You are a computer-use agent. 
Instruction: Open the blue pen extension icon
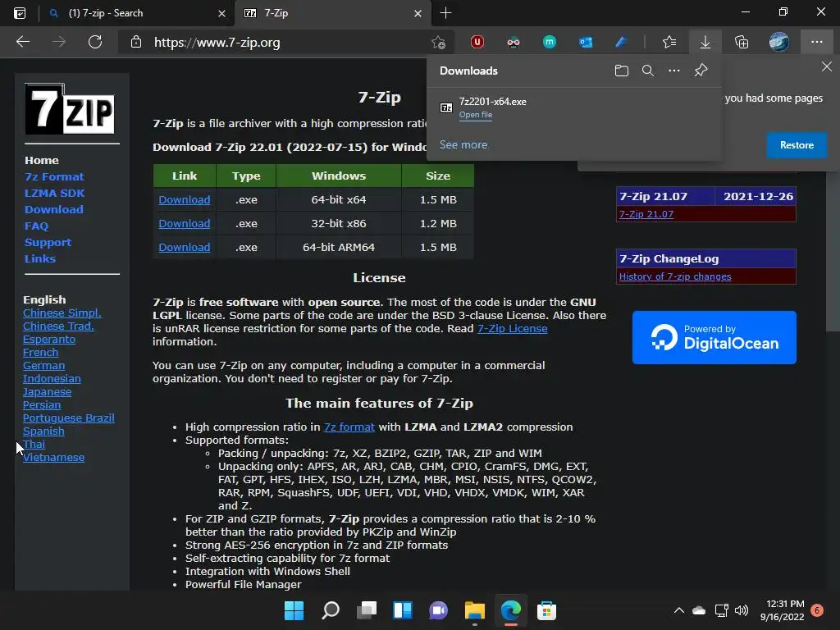click(x=621, y=42)
